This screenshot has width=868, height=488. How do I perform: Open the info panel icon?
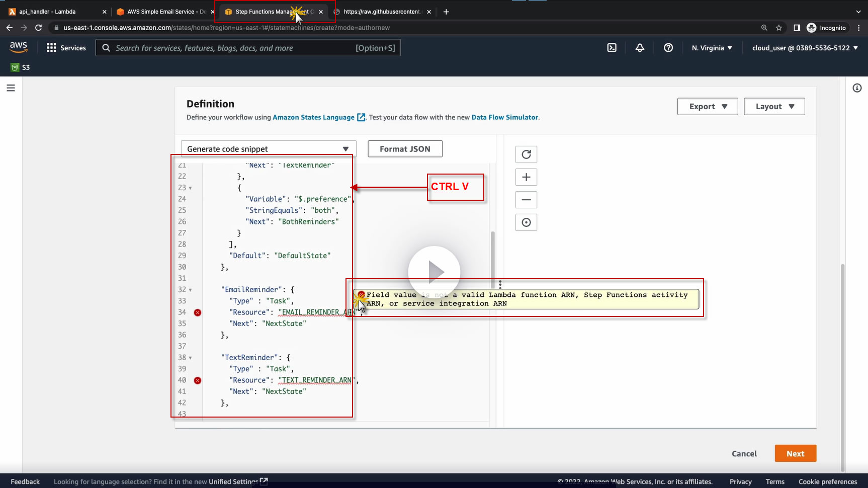[x=857, y=88]
